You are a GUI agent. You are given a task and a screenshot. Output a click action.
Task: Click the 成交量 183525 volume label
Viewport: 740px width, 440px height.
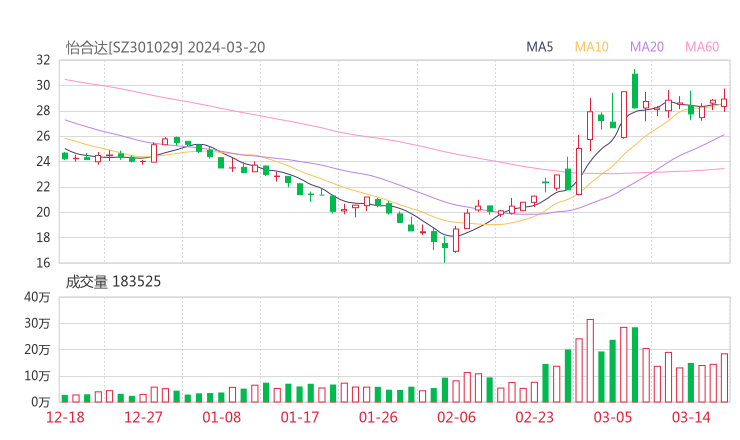pos(113,282)
